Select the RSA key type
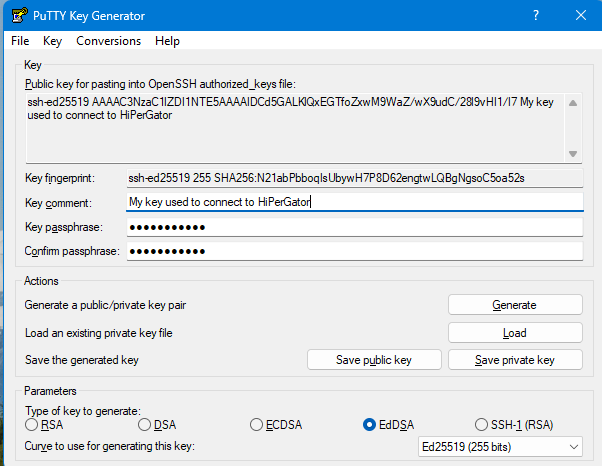The image size is (602, 466). (32, 425)
